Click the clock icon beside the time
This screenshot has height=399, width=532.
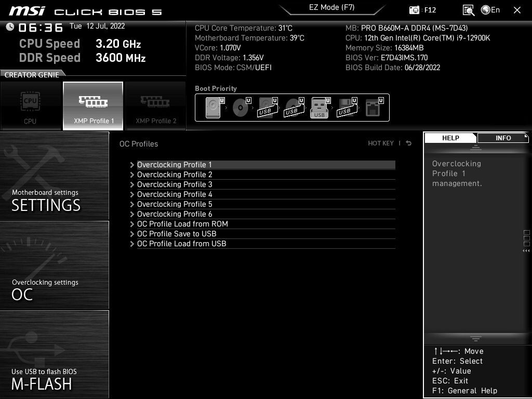pos(10,26)
